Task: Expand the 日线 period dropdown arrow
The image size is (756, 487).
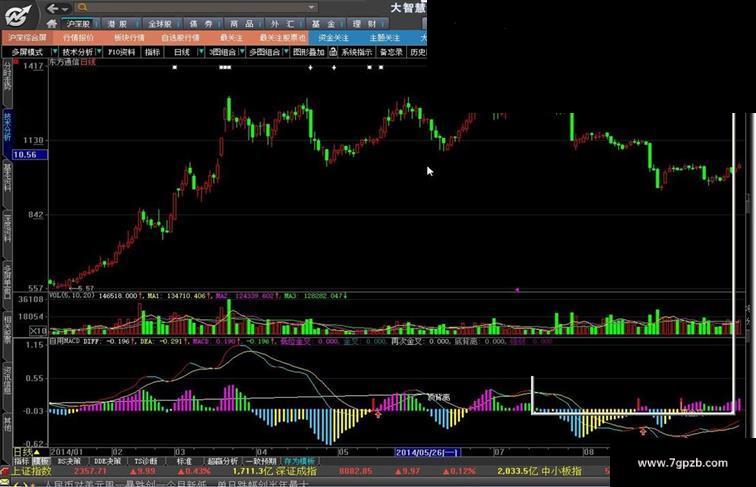Action: (x=201, y=52)
